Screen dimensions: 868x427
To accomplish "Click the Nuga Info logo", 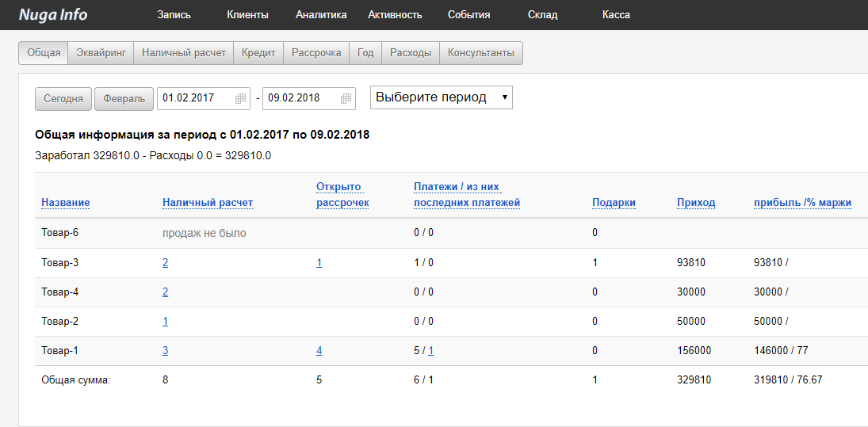I will 53,14.
